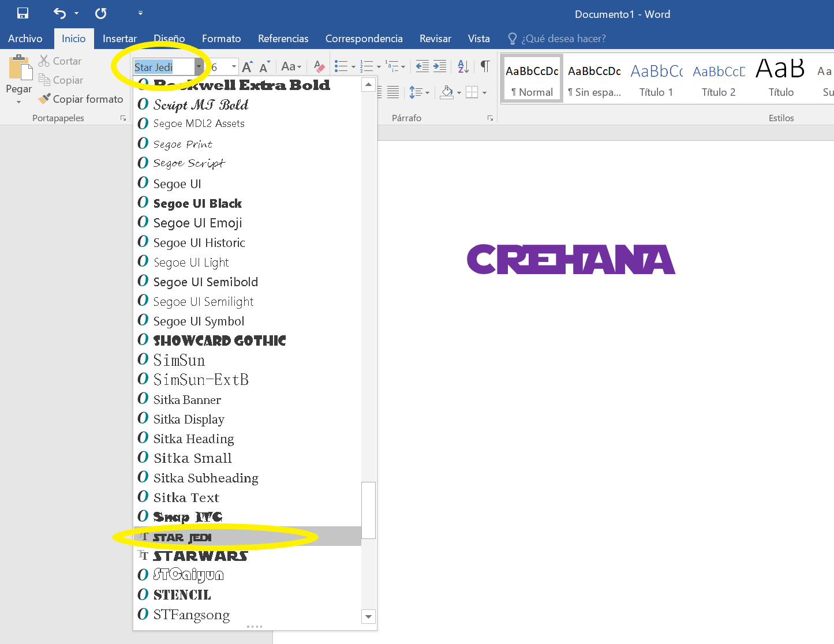Increase font size with the large A icon

click(247, 67)
